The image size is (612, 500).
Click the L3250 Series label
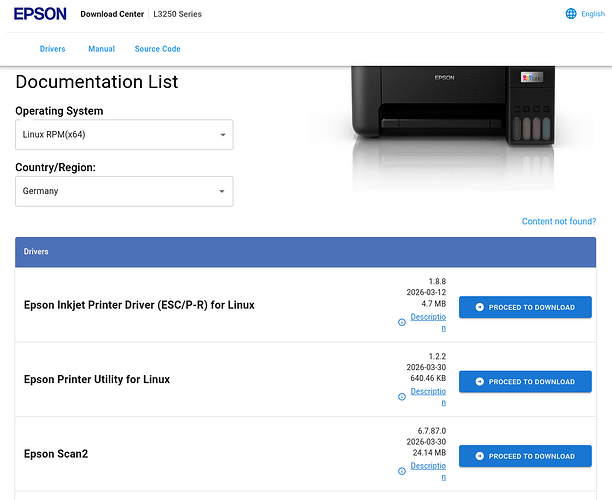click(177, 14)
